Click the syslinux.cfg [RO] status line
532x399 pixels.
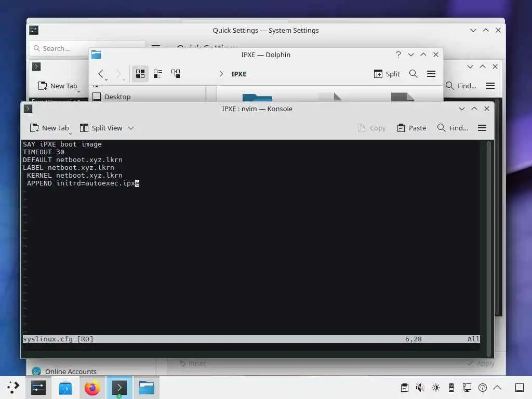tap(251, 339)
